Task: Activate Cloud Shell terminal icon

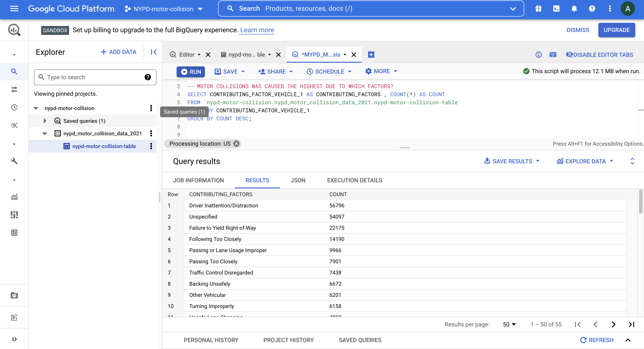Action: click(x=556, y=9)
